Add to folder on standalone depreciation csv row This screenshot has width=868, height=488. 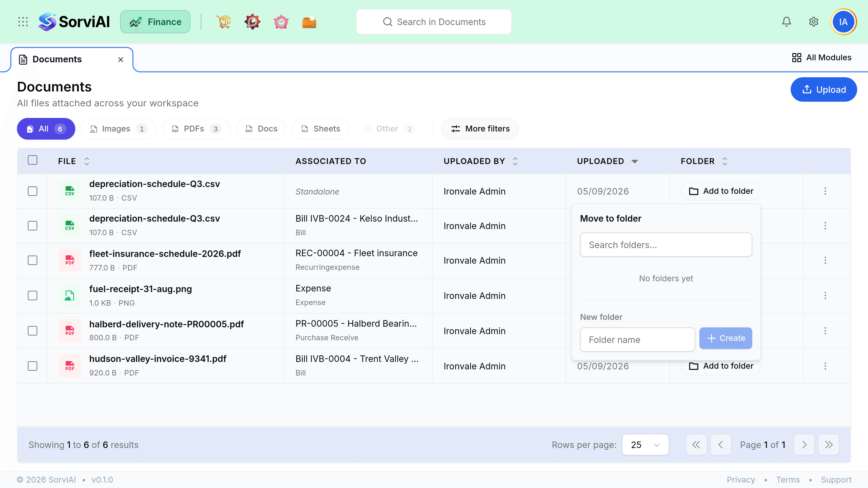point(721,191)
